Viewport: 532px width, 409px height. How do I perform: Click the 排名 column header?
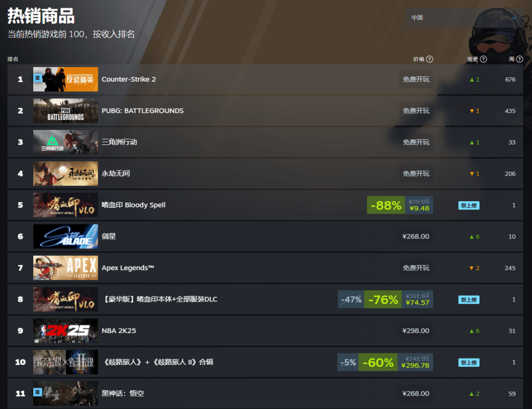[13, 59]
